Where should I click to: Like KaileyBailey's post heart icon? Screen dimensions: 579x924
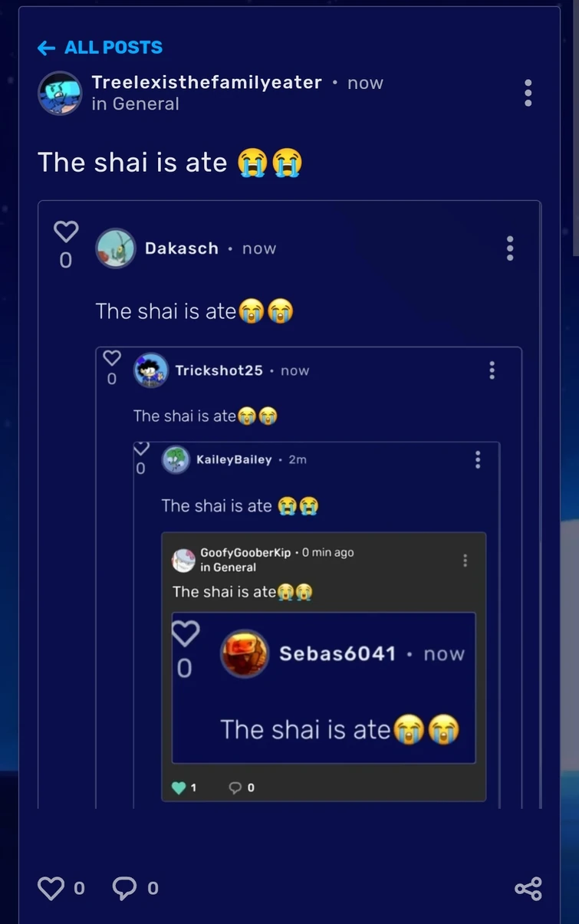140,448
